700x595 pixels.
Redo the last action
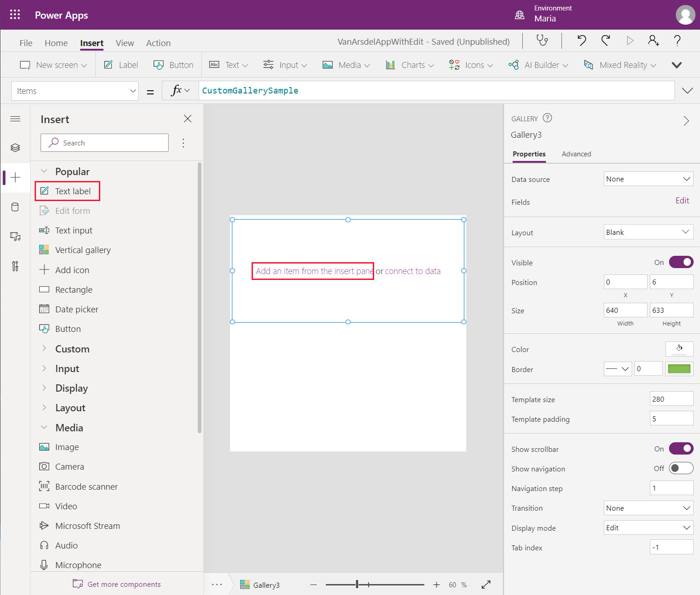tap(606, 41)
